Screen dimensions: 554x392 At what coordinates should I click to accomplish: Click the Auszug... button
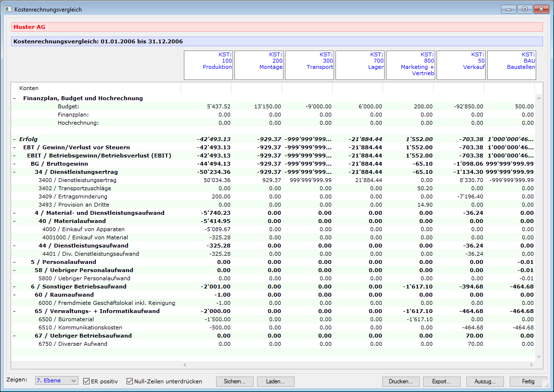pos(485,381)
